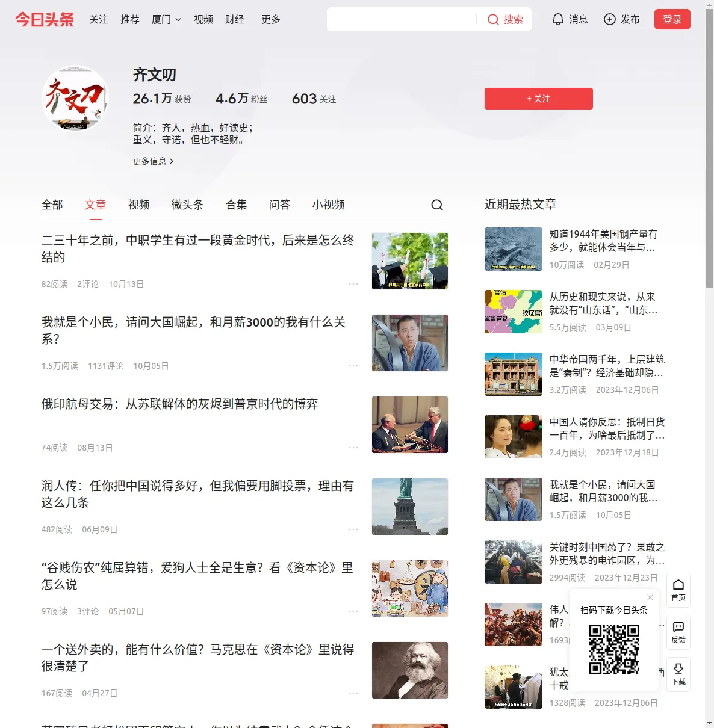This screenshot has width=714, height=728.
Task: Open hot article 知道1944年美国钢产量有多少
Action: coord(603,241)
